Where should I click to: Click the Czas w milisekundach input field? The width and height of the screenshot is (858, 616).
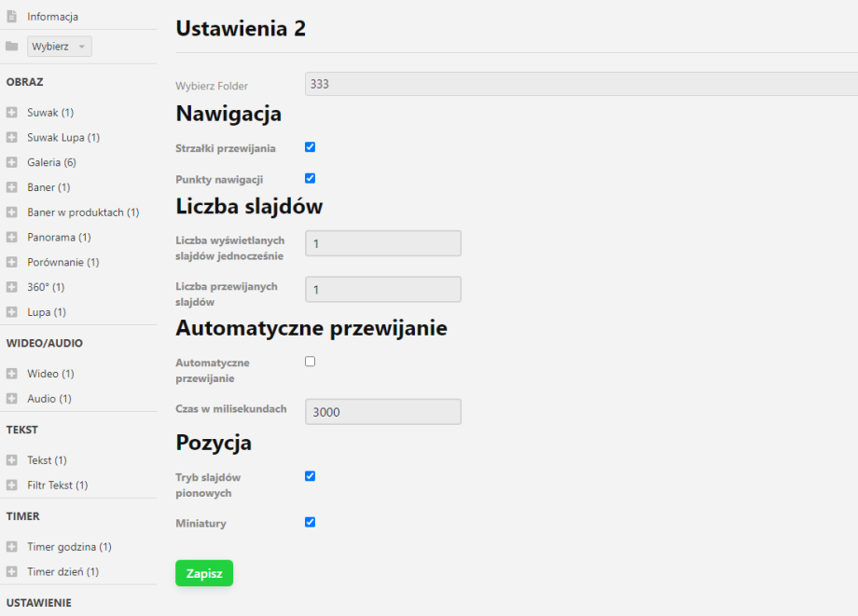click(382, 411)
